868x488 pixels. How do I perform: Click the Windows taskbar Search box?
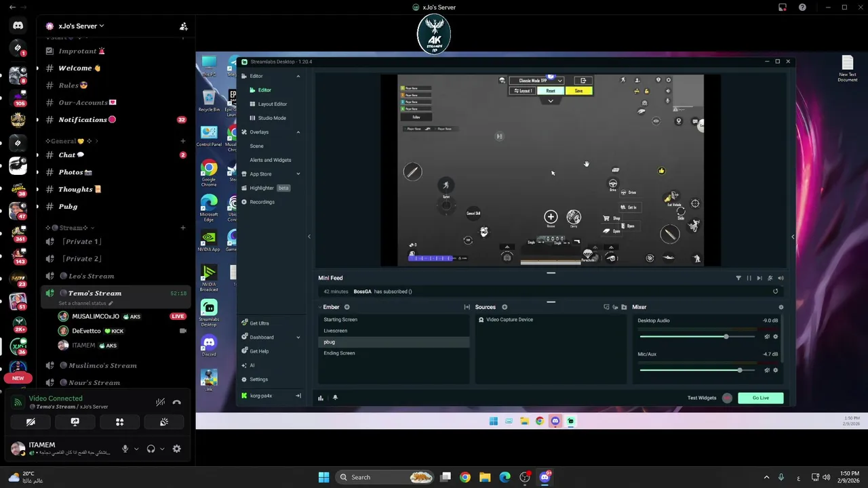pos(384,477)
